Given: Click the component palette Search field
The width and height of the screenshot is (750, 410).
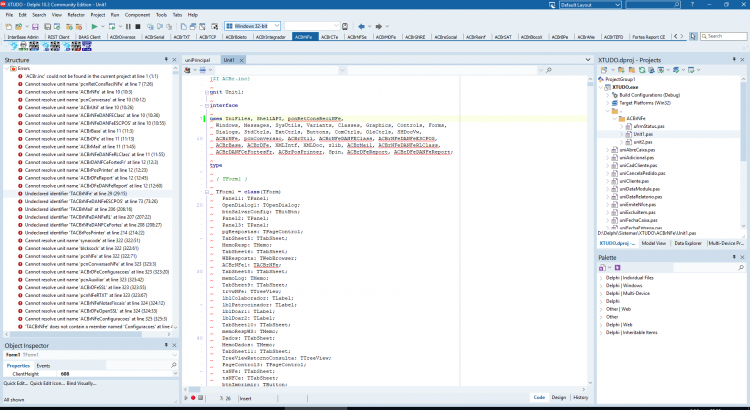Looking at the screenshot, I should (723, 36).
